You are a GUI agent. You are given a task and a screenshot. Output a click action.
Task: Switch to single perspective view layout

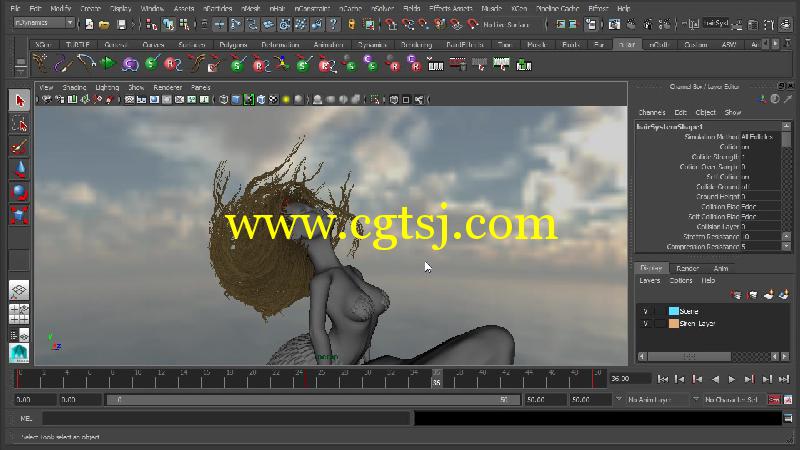coord(19,290)
